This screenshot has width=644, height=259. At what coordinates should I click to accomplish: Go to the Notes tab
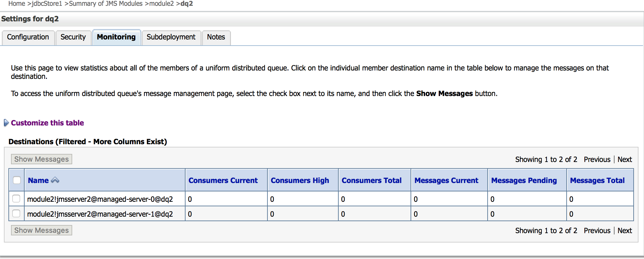pos(216,37)
